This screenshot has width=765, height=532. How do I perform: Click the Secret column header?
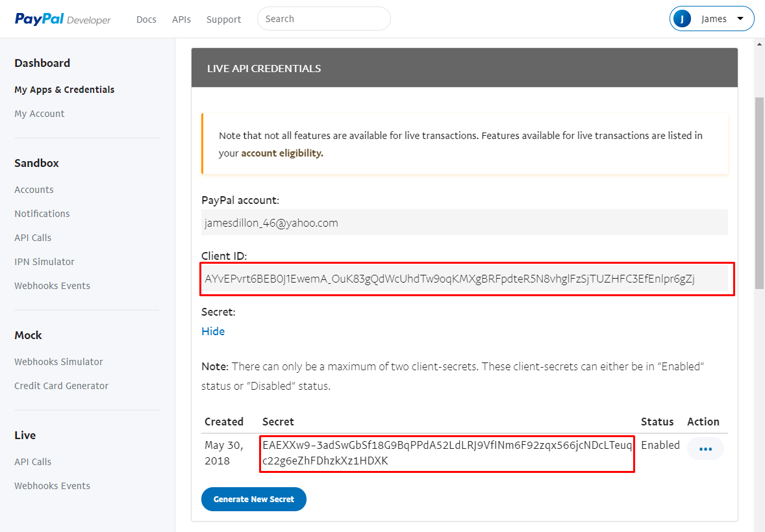(x=278, y=422)
